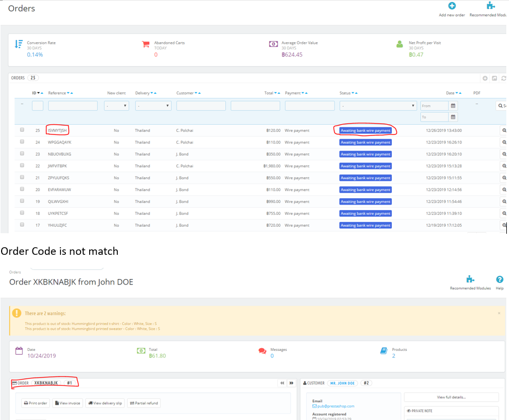Go to next order with forward arrows

[291, 383]
